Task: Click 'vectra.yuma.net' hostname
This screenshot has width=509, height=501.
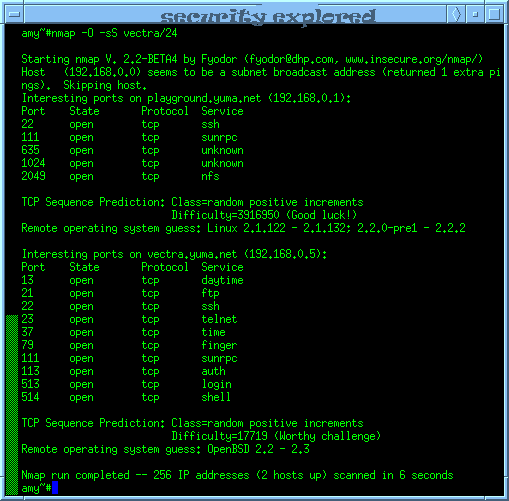Action: pos(192,254)
